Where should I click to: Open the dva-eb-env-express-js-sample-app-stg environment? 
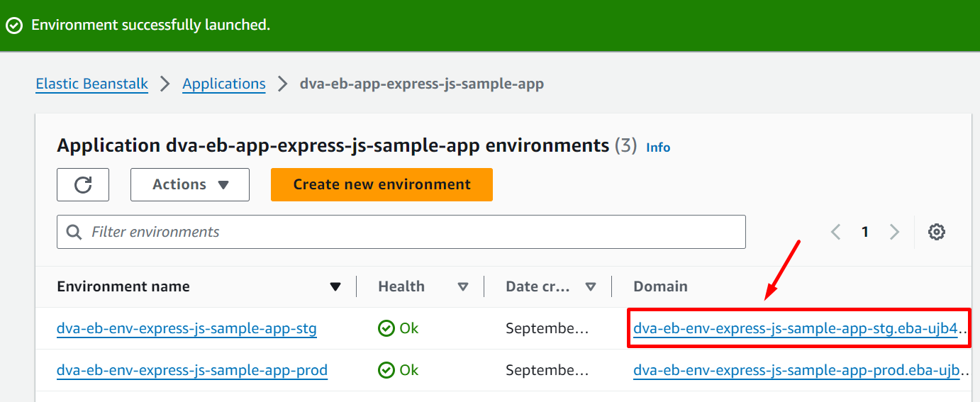(x=186, y=329)
